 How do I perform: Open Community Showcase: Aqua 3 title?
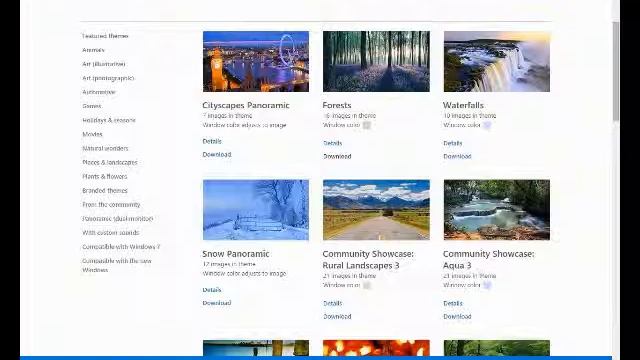pyautogui.click(x=489, y=260)
